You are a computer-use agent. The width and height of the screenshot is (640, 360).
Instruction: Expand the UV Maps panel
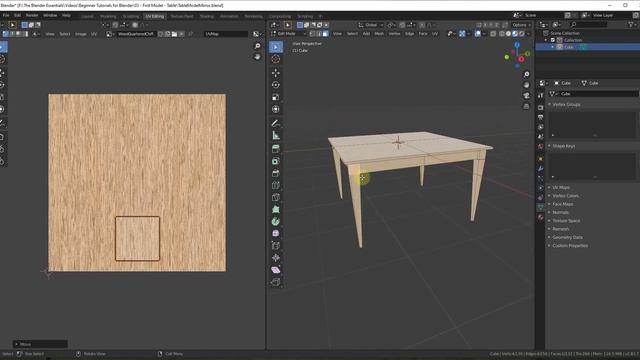click(561, 187)
